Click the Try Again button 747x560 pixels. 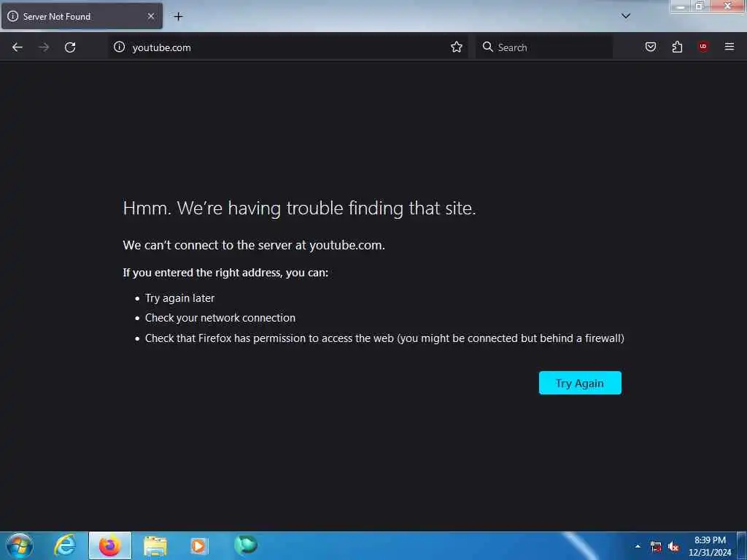(580, 383)
